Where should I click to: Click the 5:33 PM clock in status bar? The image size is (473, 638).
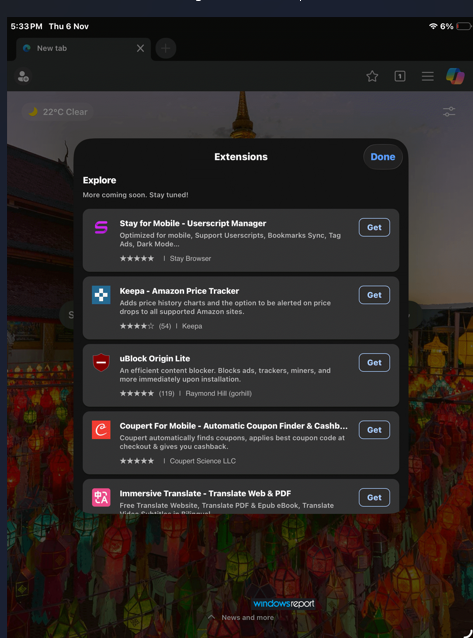point(26,26)
